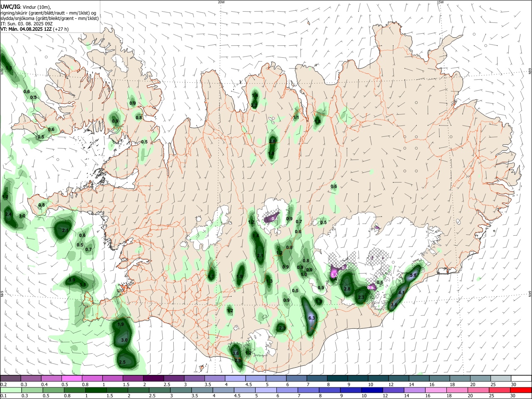
Task: Click the light lavender 4 swatch in upper legend row
Action: (234, 379)
